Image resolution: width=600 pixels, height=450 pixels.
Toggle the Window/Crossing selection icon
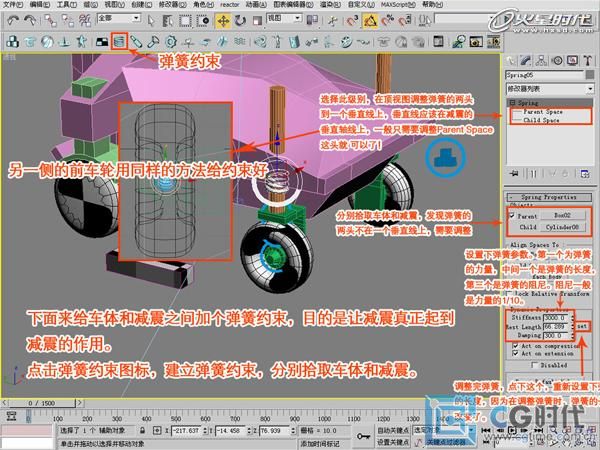[x=203, y=20]
